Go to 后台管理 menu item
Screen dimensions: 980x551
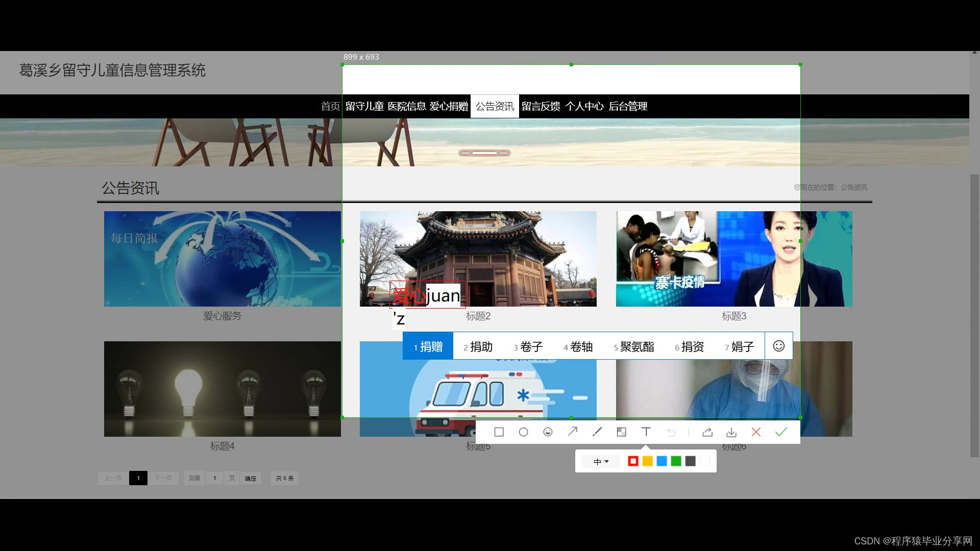[x=628, y=106]
